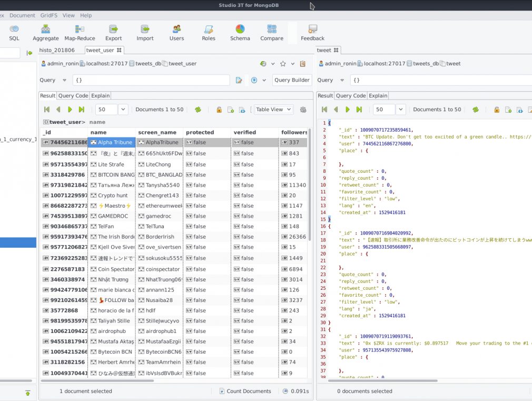Close the tweet_user tab
The width and height of the screenshot is (532, 401).
(x=119, y=50)
